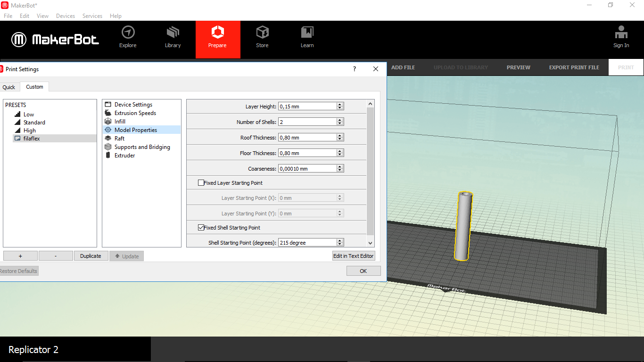Open Device Settings category
Image resolution: width=644 pixels, height=362 pixels.
133,105
